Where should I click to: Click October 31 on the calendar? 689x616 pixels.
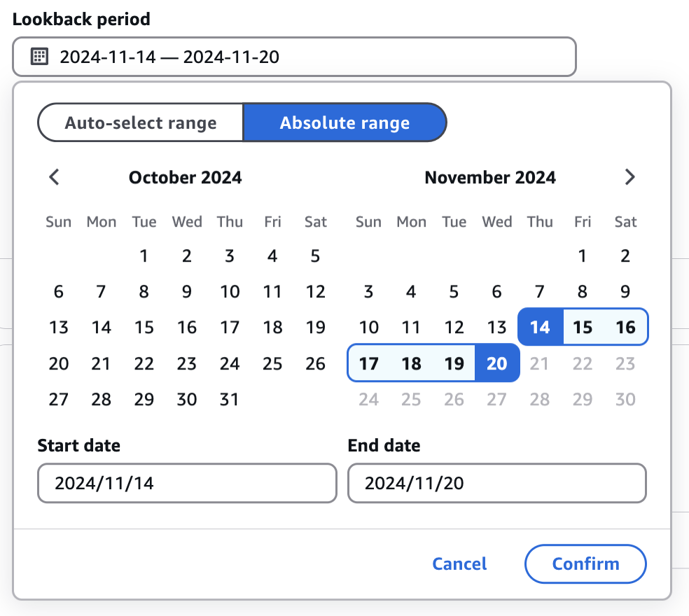point(229,399)
